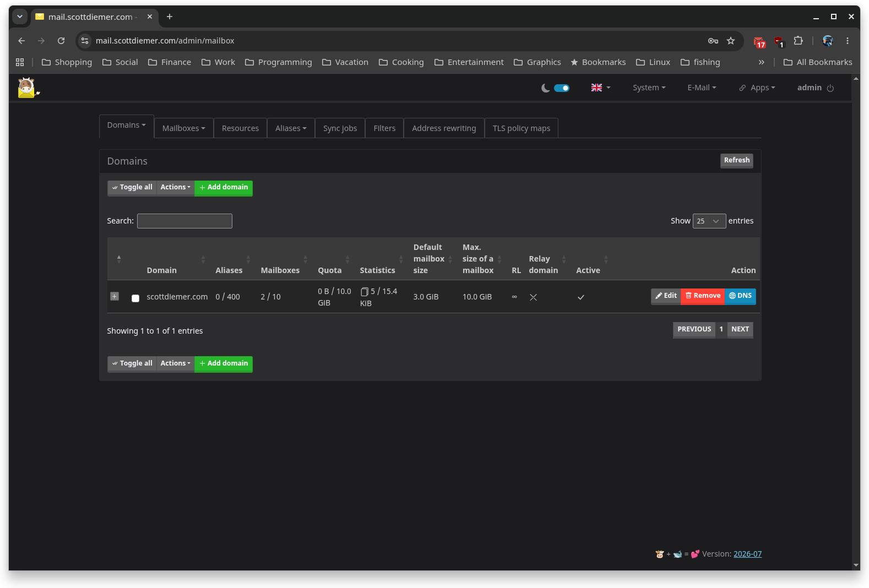869x588 pixels.
Task: Reload the current page
Action: [x=61, y=41]
